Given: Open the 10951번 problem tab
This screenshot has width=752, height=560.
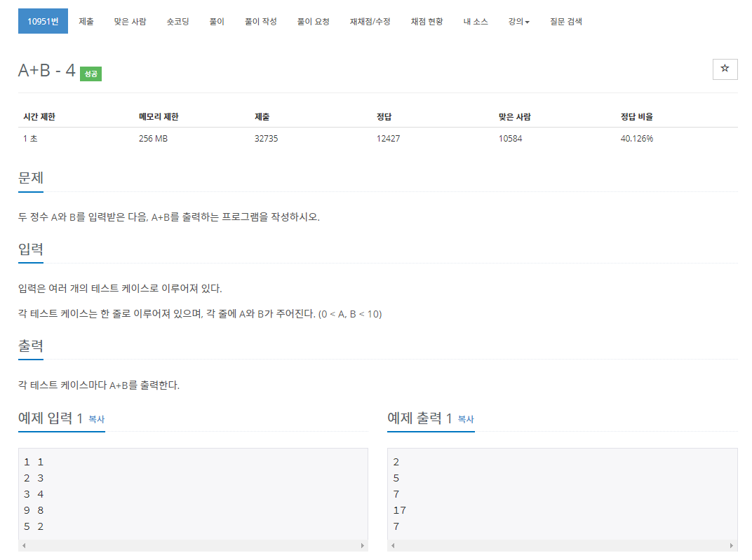Looking at the screenshot, I should point(43,21).
